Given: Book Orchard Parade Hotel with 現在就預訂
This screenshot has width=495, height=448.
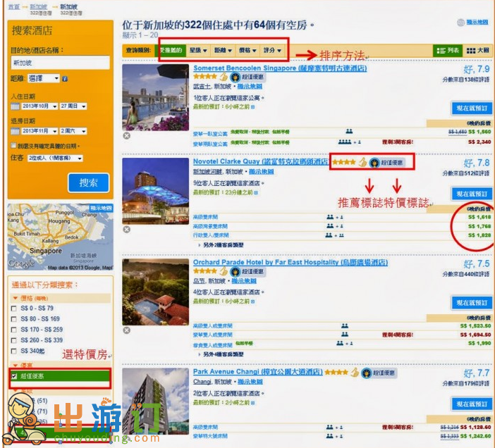Looking at the screenshot, I should (x=472, y=303).
